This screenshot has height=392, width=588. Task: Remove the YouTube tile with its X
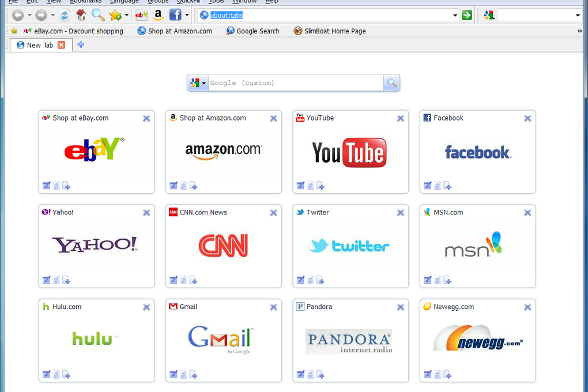pos(401,119)
